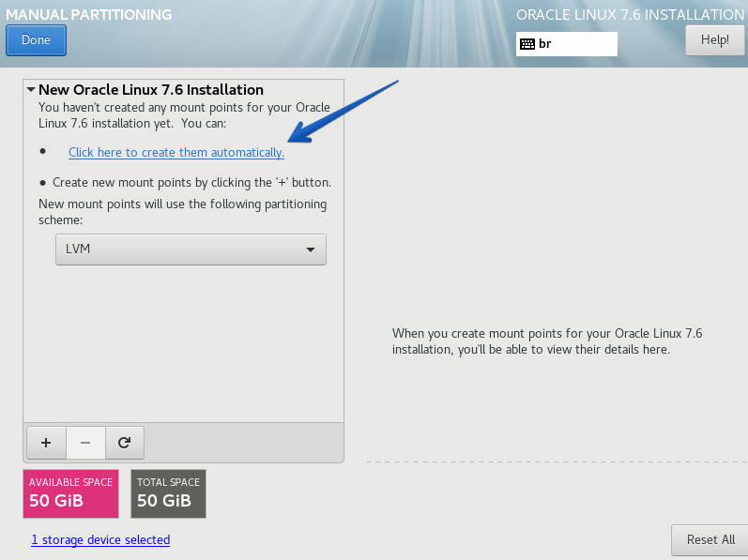Add a new mount point with plus icon

click(x=46, y=441)
